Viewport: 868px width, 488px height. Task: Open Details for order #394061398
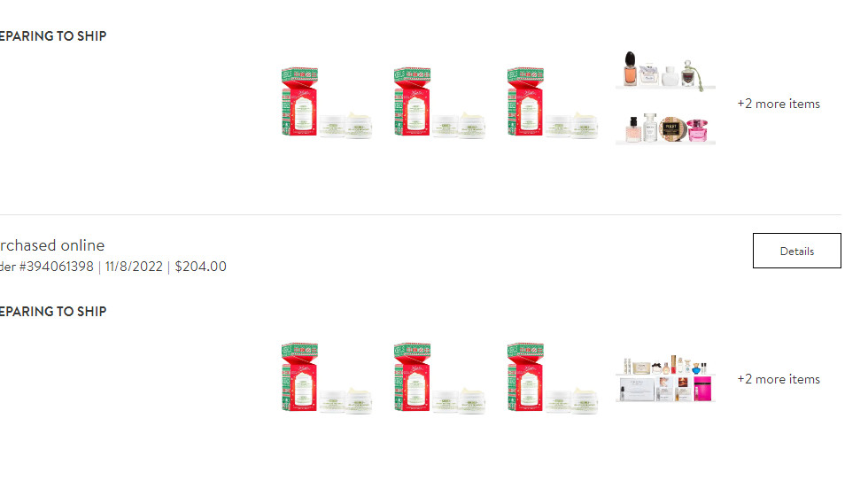click(x=796, y=251)
